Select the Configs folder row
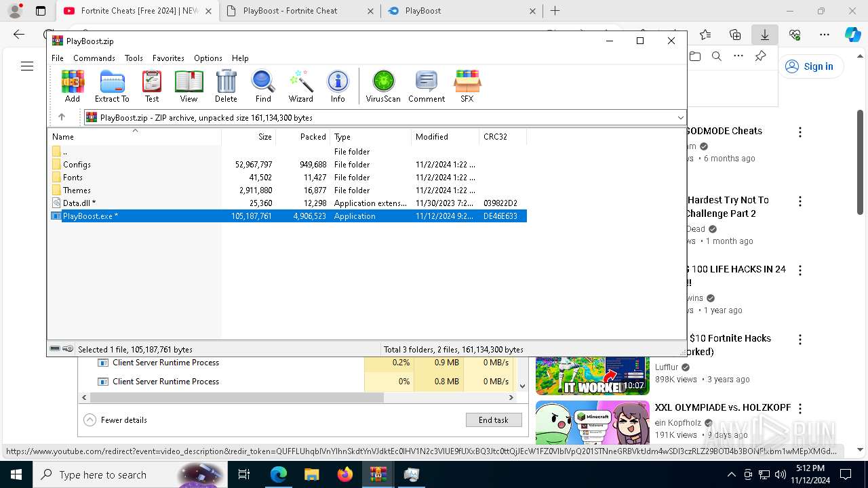 (x=288, y=164)
